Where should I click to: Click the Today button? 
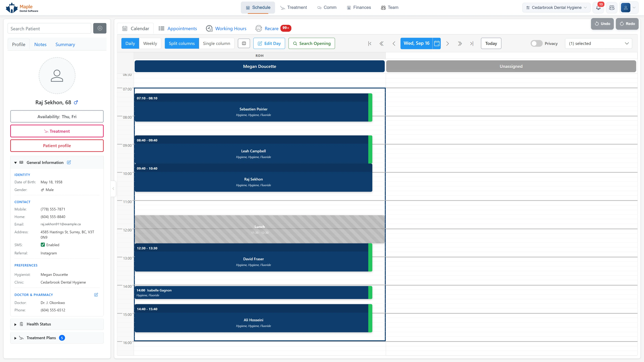[x=491, y=43]
